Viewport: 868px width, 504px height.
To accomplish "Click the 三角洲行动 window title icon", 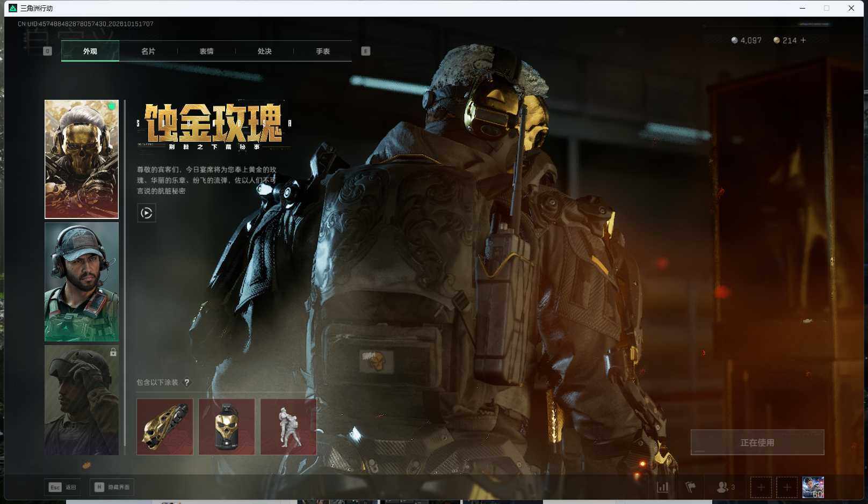I will click(x=13, y=8).
